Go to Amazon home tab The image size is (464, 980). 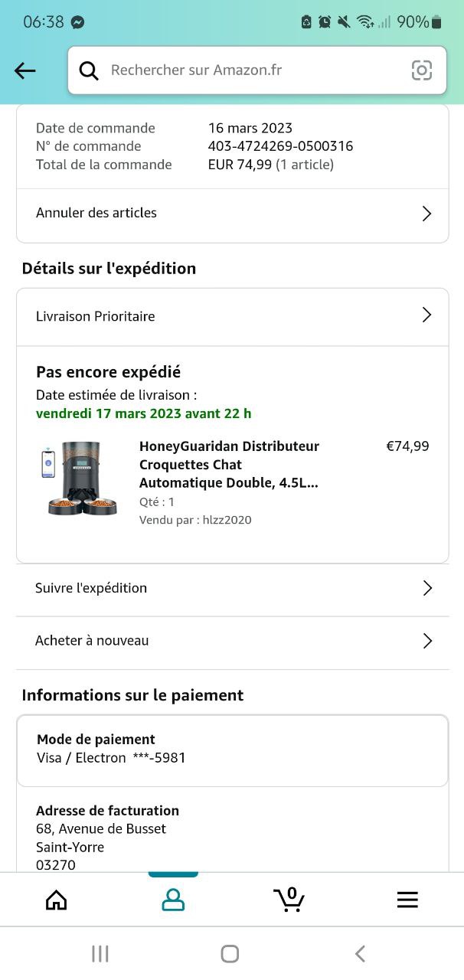pyautogui.click(x=57, y=900)
